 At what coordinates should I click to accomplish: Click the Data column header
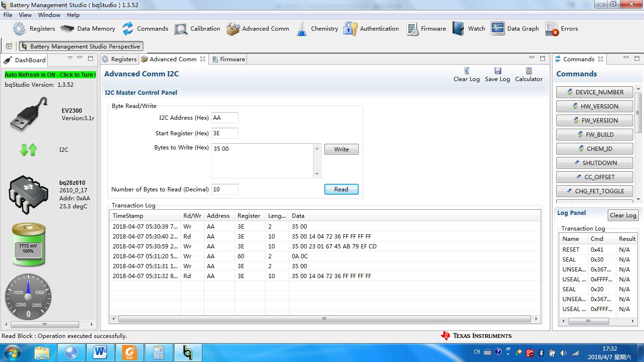pos(415,215)
